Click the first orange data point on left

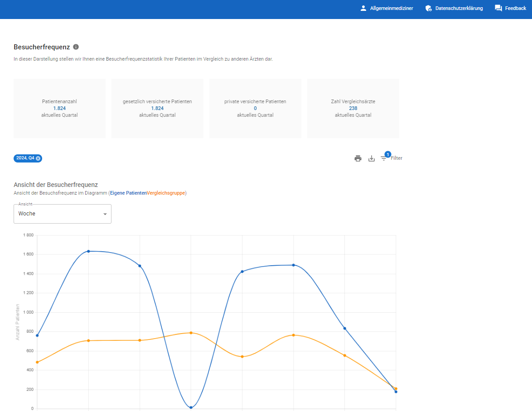[x=37, y=362]
